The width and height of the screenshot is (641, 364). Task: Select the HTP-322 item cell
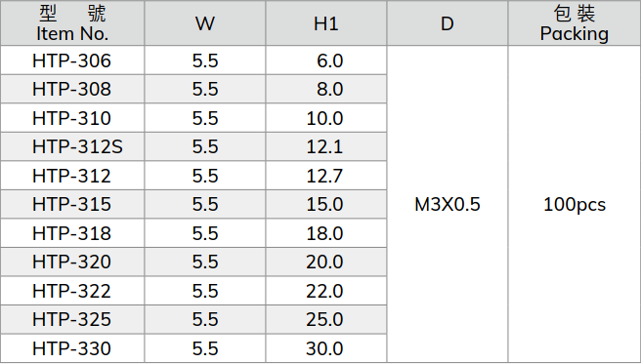71,291
